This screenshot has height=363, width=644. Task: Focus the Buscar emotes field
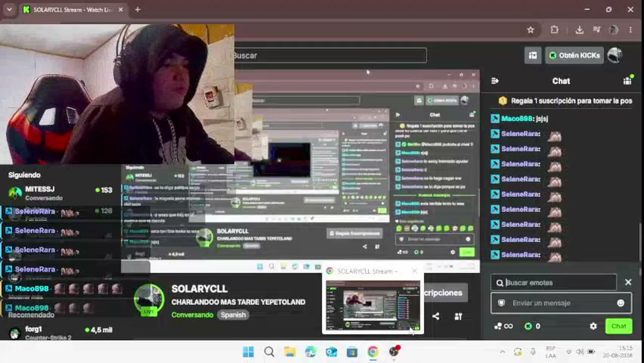tap(554, 283)
